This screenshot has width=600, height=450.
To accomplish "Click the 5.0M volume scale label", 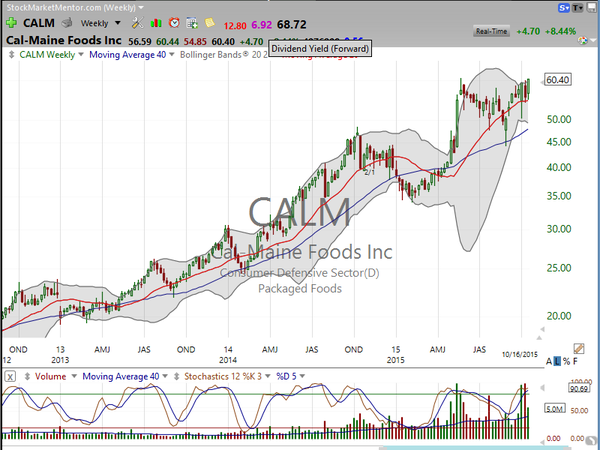I will pyautogui.click(x=554, y=409).
